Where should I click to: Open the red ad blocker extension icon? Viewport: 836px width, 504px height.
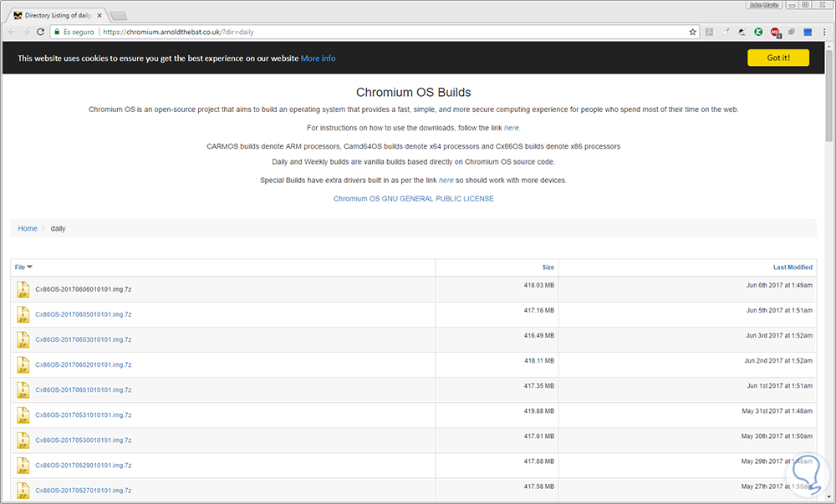point(775,33)
